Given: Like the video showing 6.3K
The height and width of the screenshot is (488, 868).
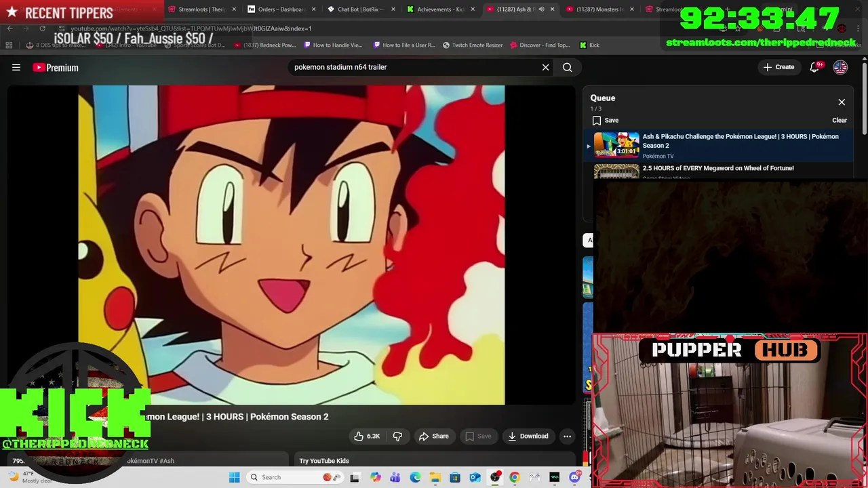Looking at the screenshot, I should (367, 436).
